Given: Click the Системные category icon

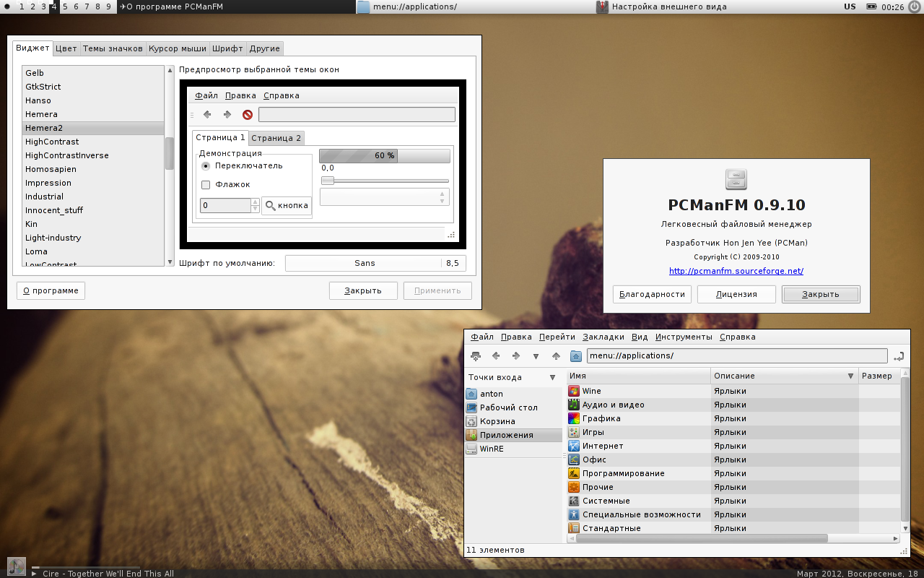Looking at the screenshot, I should (x=574, y=501).
